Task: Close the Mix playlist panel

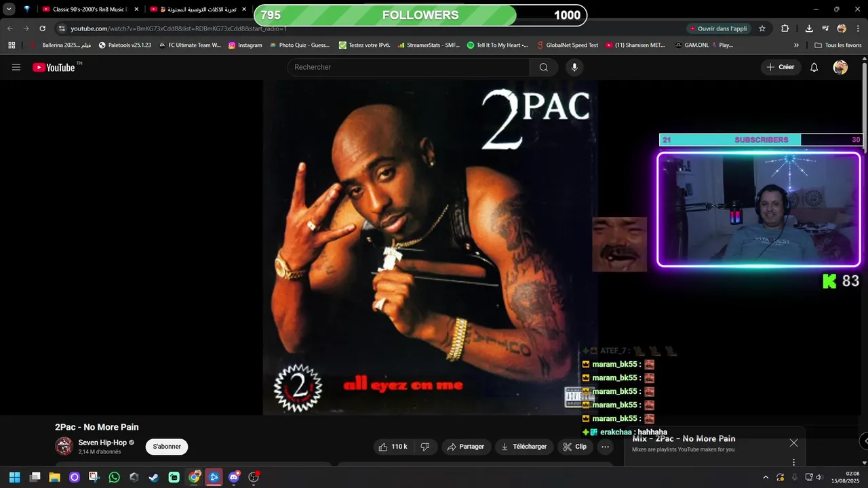Action: click(x=793, y=443)
